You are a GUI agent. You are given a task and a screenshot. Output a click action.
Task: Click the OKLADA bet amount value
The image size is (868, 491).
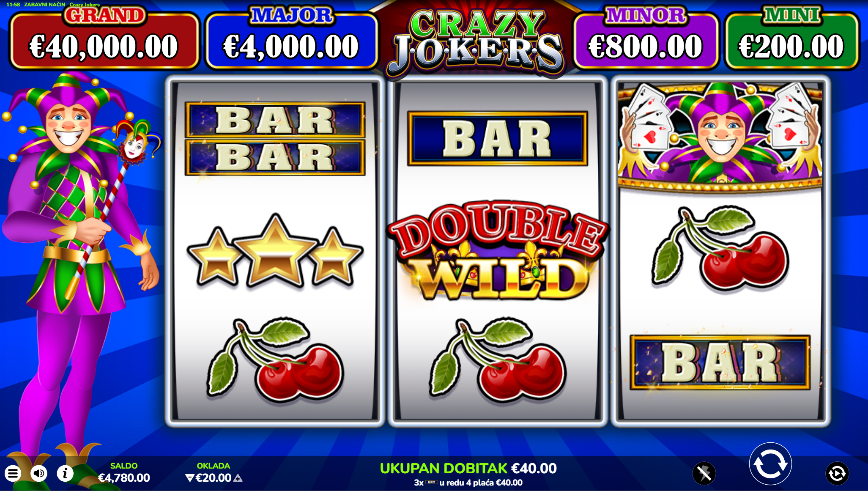[214, 478]
